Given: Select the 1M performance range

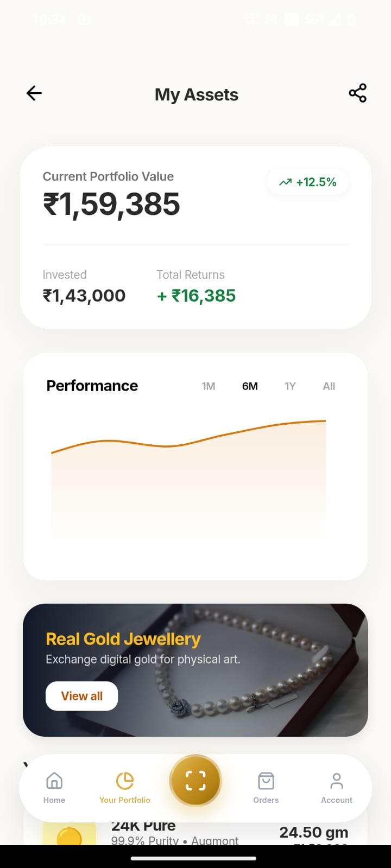Looking at the screenshot, I should (209, 386).
